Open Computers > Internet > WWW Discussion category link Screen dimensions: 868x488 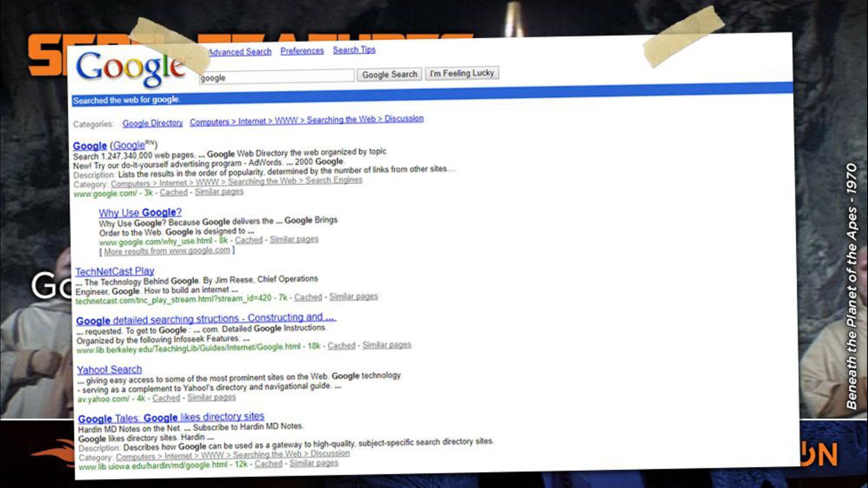(307, 120)
